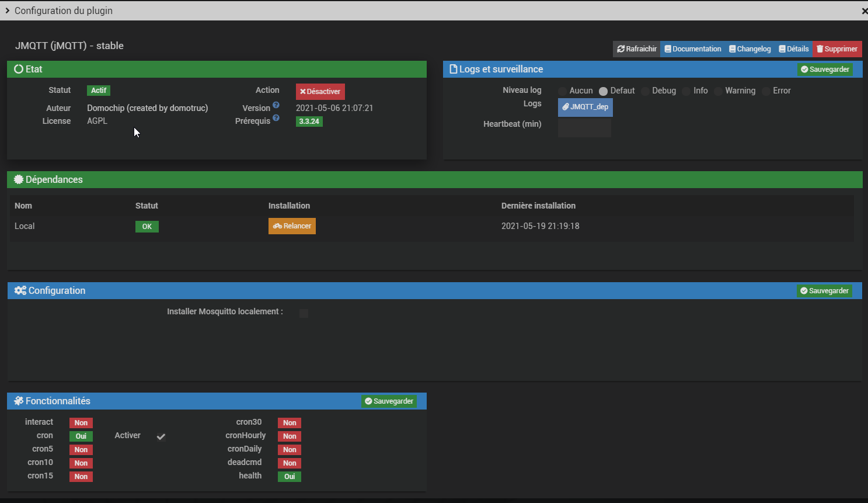Viewport: 868px width, 503px height.
Task: Select the Warning log level
Action: 719,91
